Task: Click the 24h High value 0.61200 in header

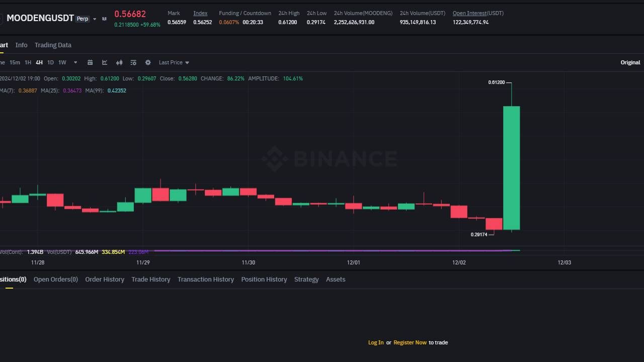Action: point(288,22)
